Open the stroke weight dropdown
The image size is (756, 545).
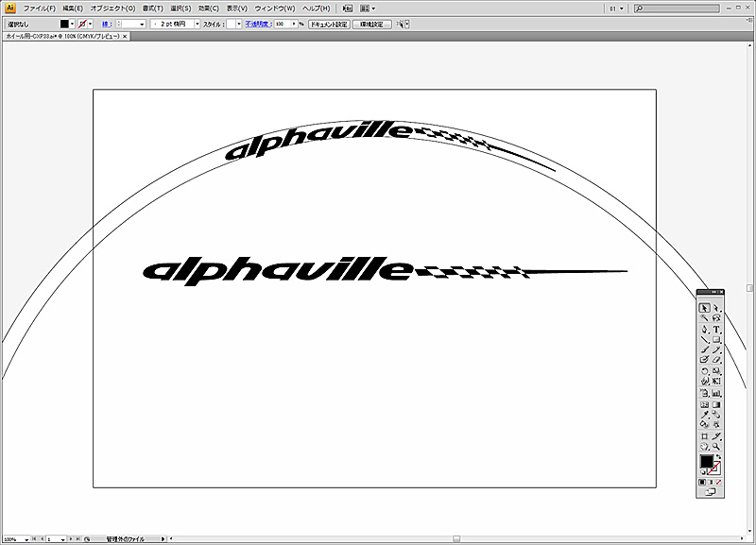click(141, 25)
